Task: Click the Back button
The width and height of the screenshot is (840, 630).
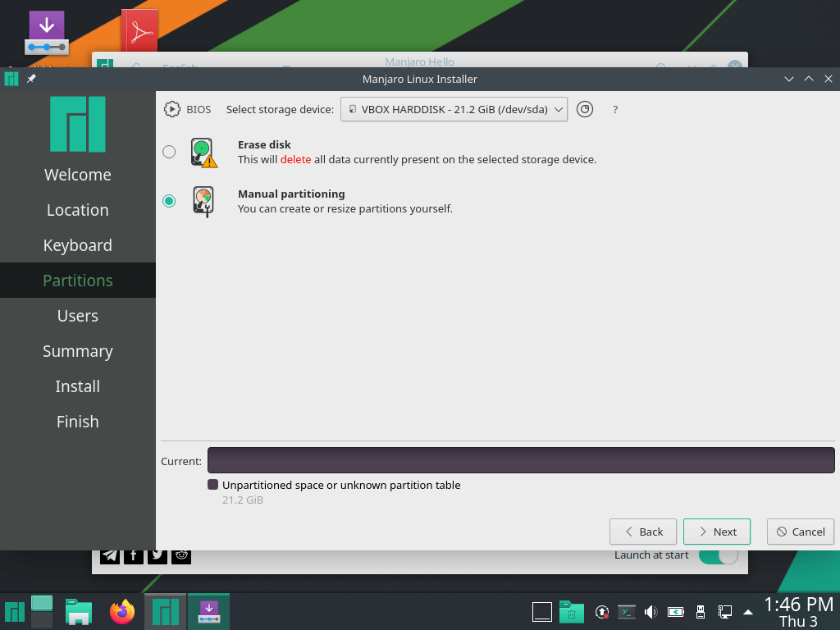Action: pyautogui.click(x=642, y=532)
